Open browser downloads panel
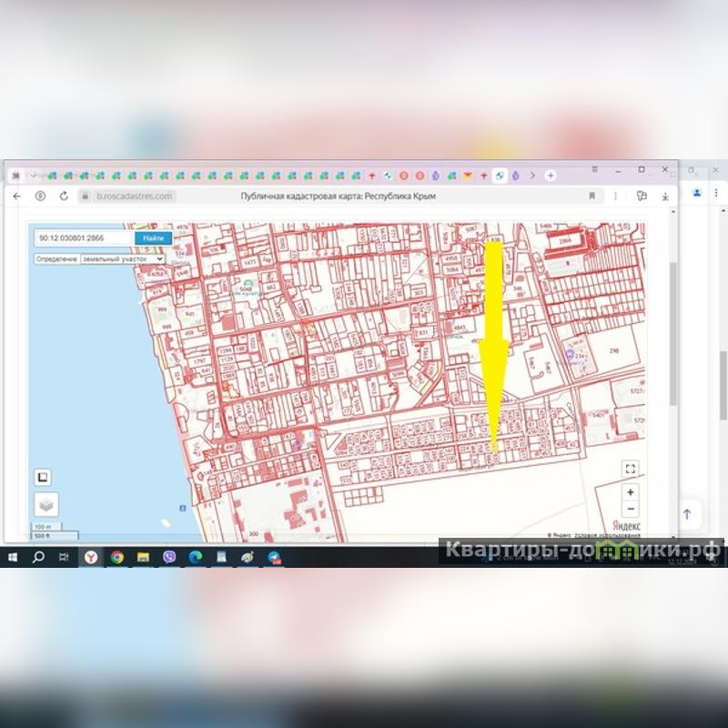 click(665, 196)
